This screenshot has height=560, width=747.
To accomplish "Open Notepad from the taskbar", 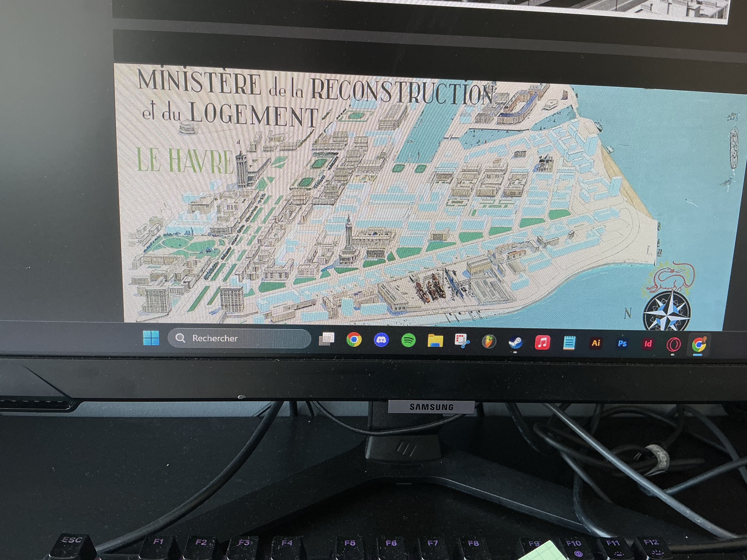I will pos(569,343).
